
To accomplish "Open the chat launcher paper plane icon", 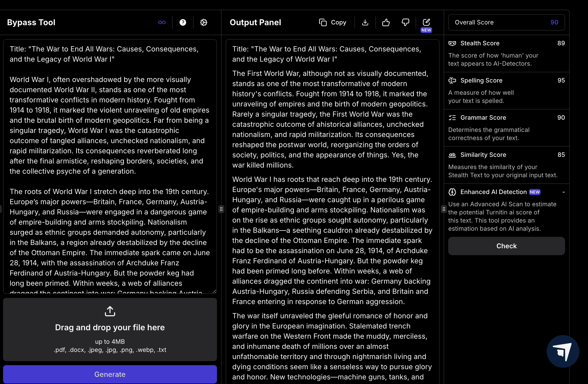I will pos(563,351).
